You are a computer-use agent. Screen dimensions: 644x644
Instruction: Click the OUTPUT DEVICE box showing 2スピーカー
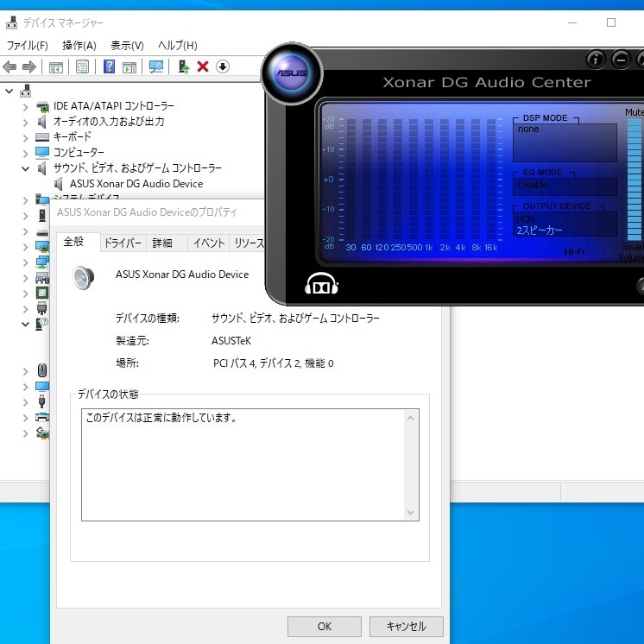[565, 224]
